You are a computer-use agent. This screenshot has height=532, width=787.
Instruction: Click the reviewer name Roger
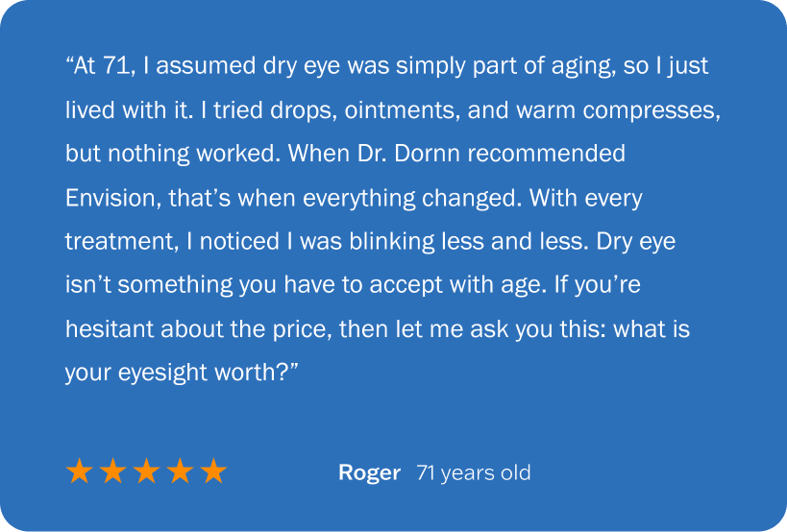(x=369, y=472)
